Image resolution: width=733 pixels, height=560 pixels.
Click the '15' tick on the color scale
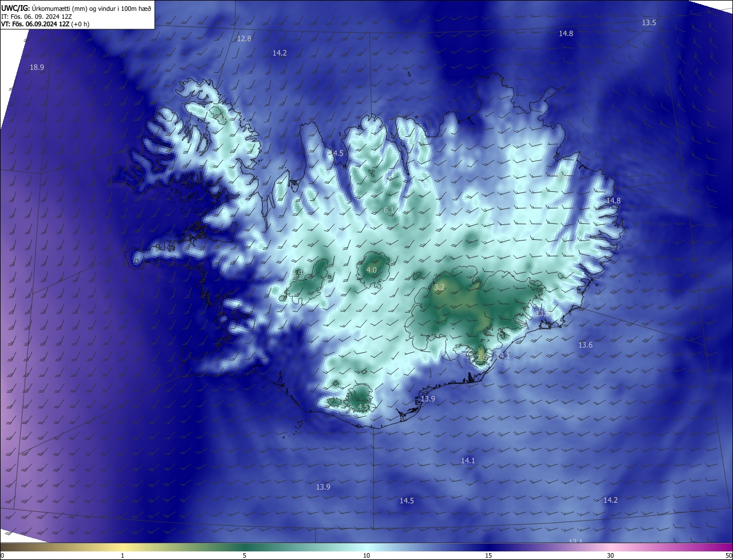(488, 555)
